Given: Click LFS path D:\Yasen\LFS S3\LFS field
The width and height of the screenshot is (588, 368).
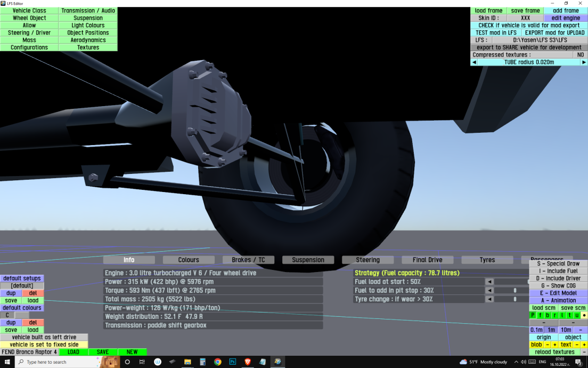Looking at the screenshot, I should (x=540, y=40).
